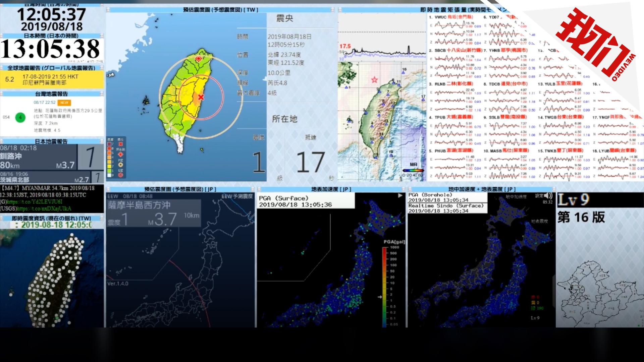Select the 5.2 global earthquake report entry

click(x=52, y=79)
